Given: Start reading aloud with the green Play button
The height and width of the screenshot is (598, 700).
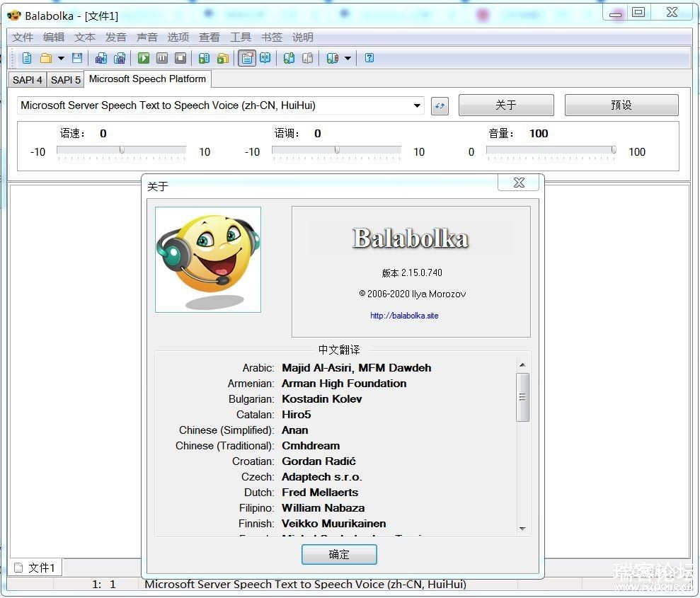Looking at the screenshot, I should 144,58.
